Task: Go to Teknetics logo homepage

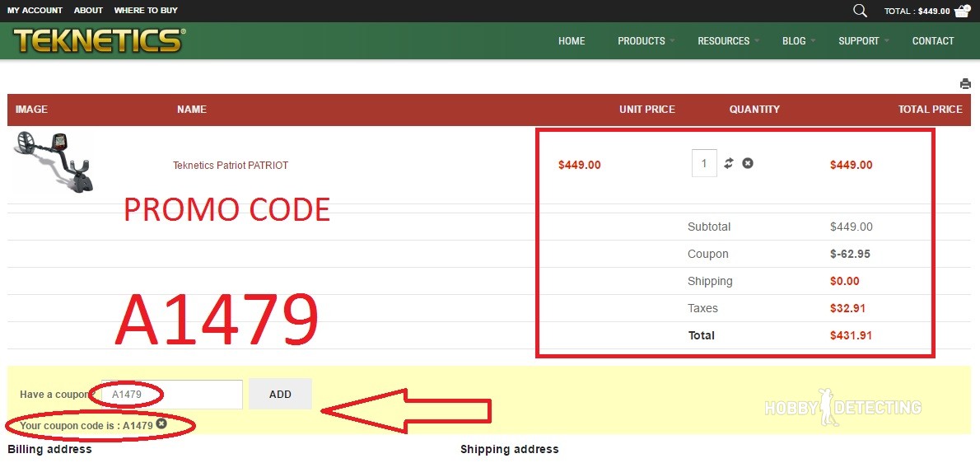Action: (99, 40)
